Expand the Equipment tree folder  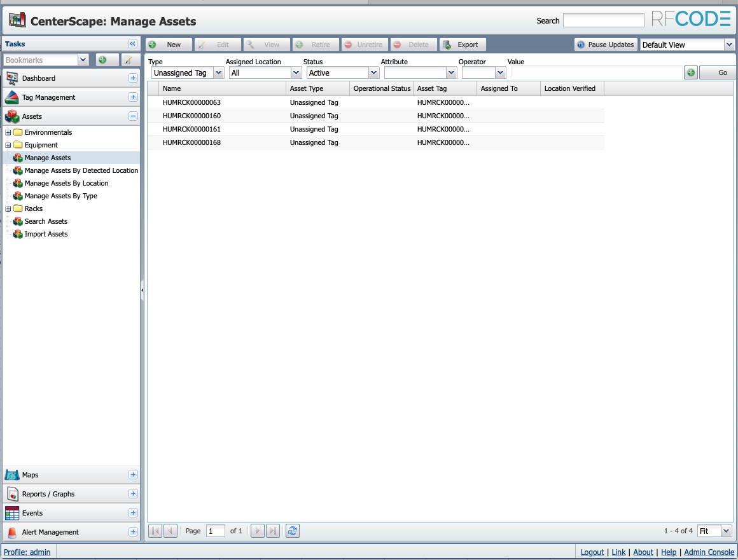coord(8,146)
